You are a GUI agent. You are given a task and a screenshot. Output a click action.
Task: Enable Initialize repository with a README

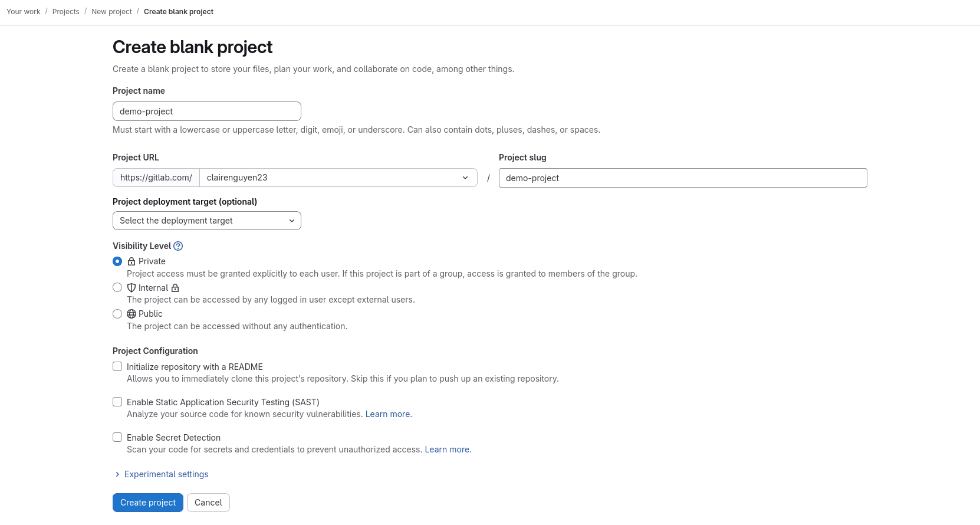[117, 366]
